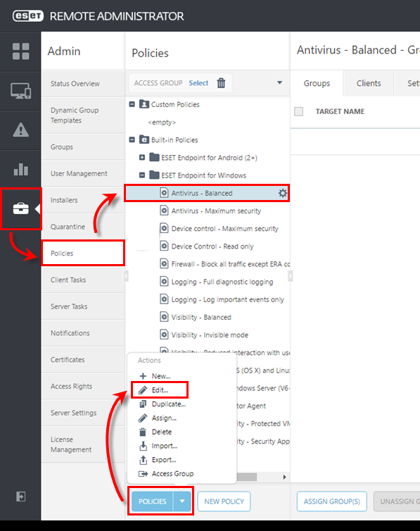Click the policy icon of Firewall - Block all traffic
This screenshot has width=420, height=531.
tap(164, 263)
